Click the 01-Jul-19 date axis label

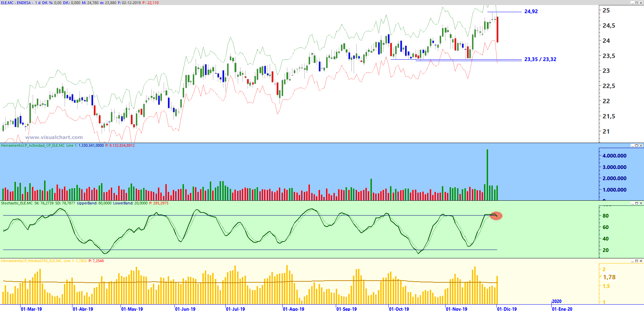[x=235, y=309]
